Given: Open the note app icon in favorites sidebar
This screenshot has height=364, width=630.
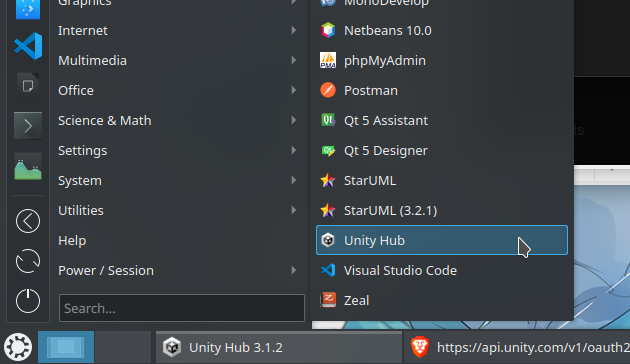Looking at the screenshot, I should (x=28, y=86).
